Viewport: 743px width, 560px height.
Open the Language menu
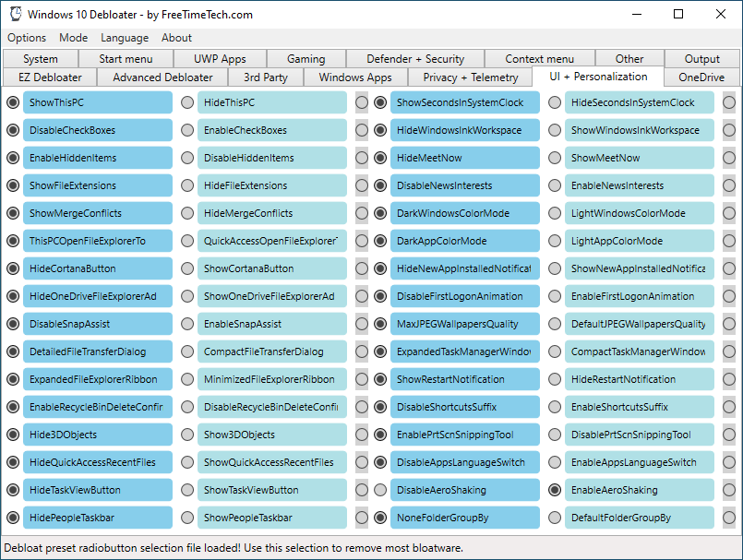[x=125, y=38]
